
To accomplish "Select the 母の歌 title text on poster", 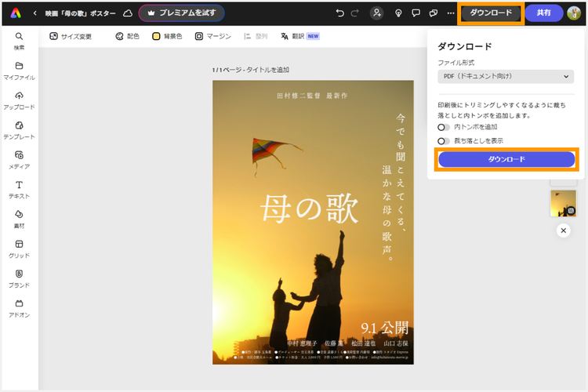I will [310, 209].
